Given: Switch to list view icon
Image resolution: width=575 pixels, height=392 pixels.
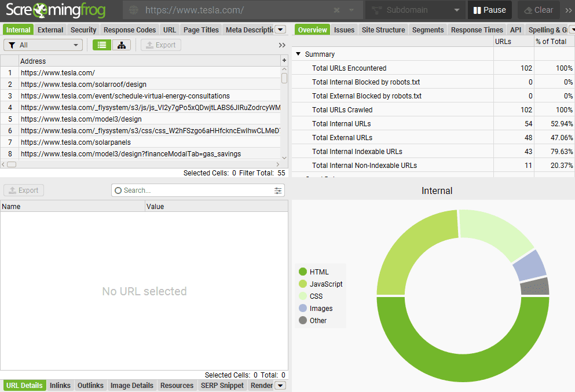Looking at the screenshot, I should 102,45.
